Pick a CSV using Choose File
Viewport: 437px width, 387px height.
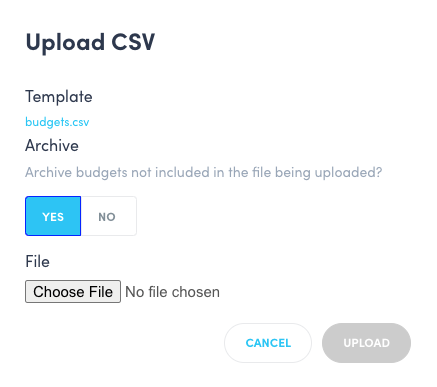[x=73, y=292]
